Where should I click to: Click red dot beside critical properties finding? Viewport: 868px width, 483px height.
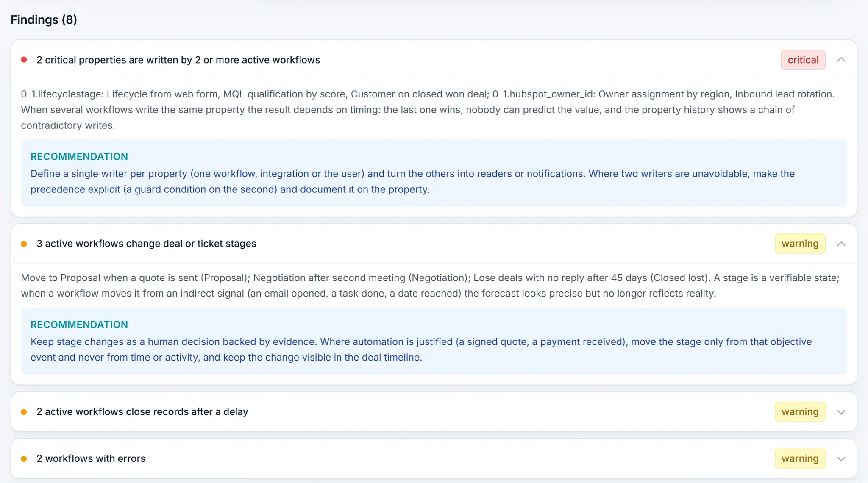click(x=24, y=60)
